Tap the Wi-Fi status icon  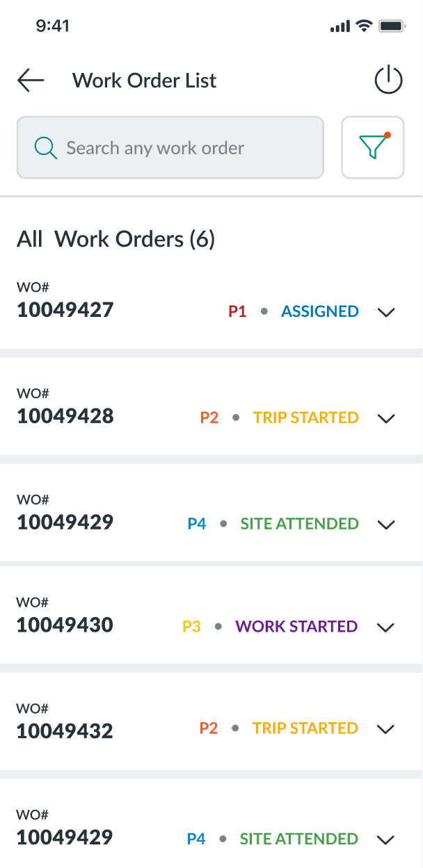[363, 26]
